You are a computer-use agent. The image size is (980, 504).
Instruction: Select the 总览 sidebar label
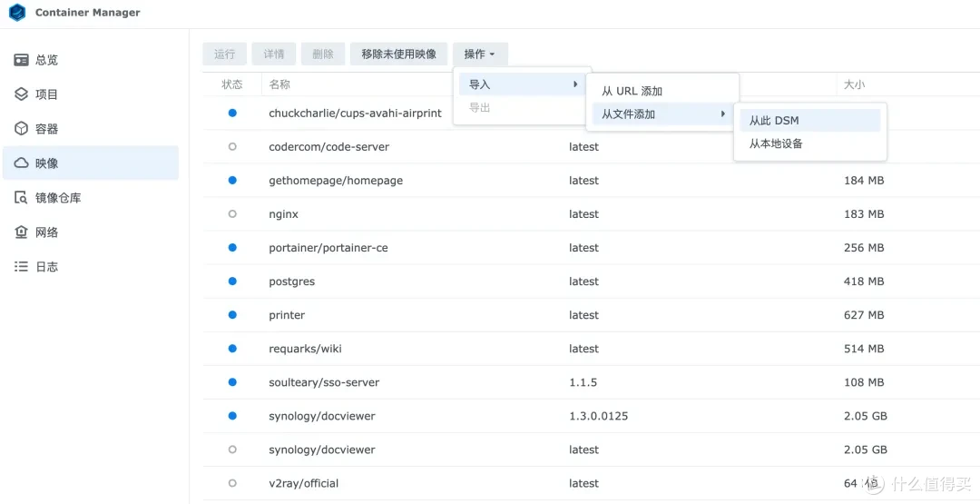pyautogui.click(x=47, y=60)
